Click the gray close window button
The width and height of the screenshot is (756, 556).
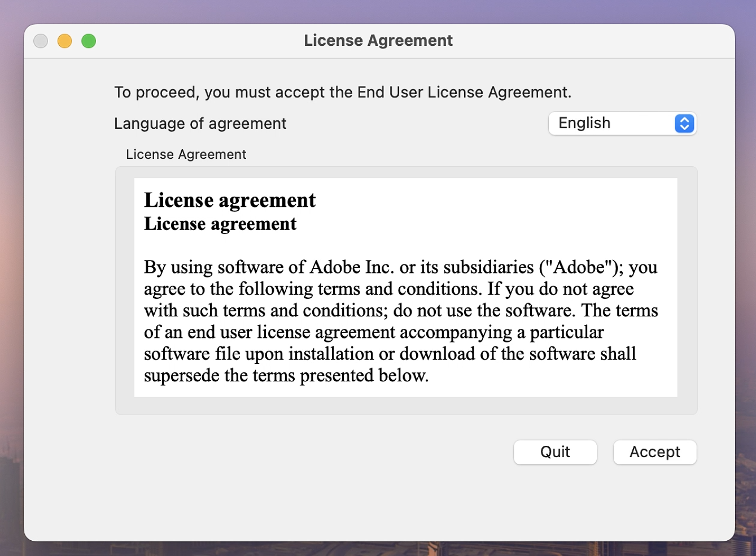(41, 41)
